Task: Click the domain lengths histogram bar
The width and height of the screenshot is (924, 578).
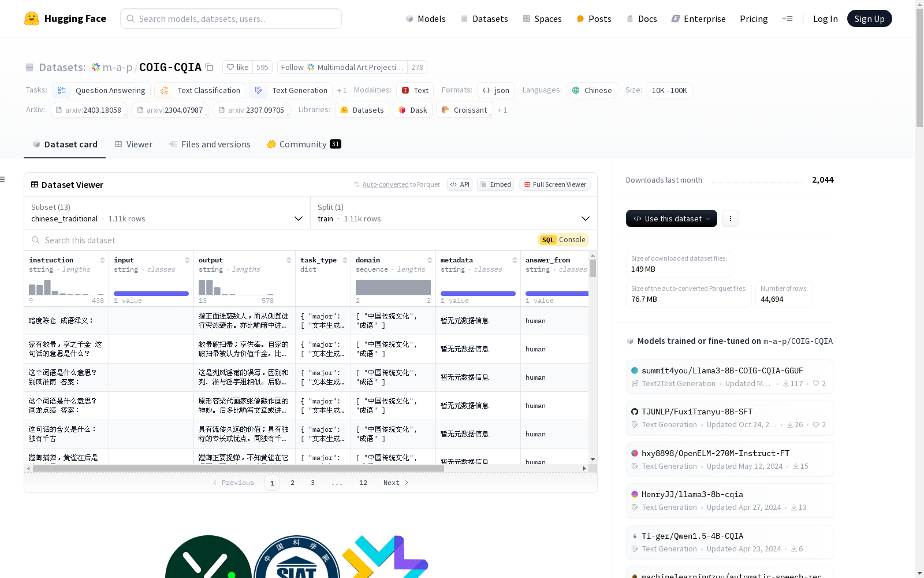Action: (393, 287)
